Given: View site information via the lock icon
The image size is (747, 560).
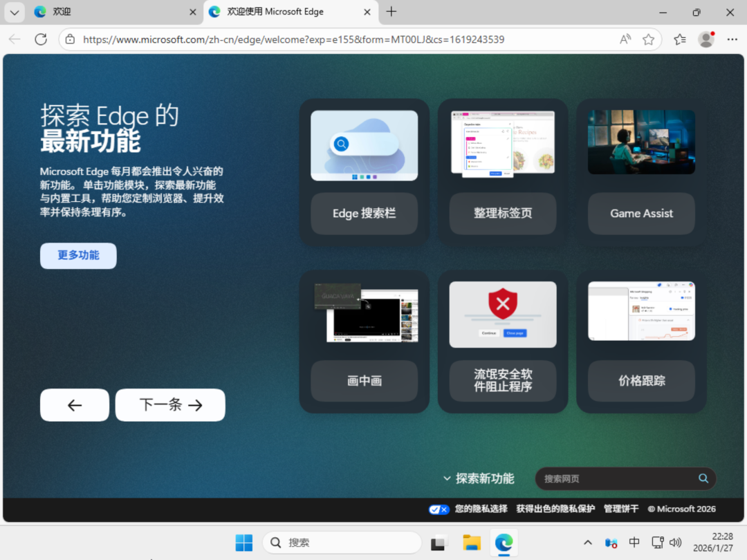Looking at the screenshot, I should tap(70, 39).
